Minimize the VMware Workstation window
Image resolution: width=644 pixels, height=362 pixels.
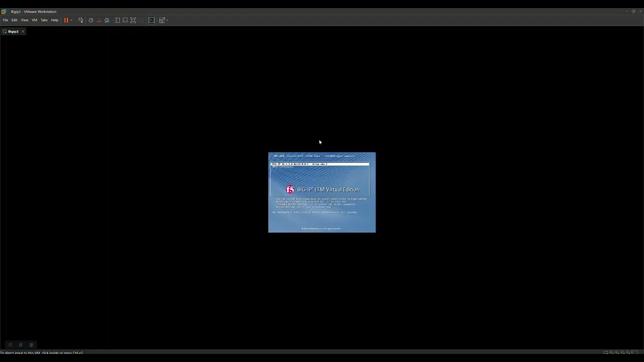[x=626, y=12]
